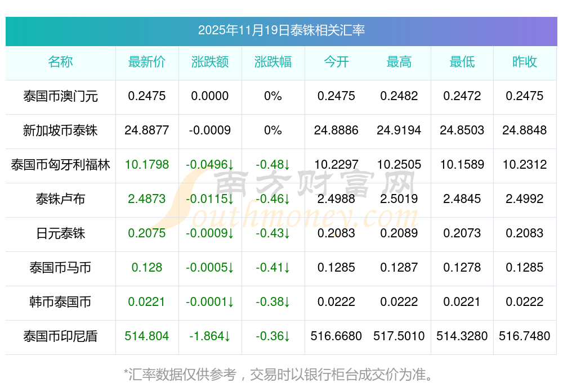Open the 韩币泰国币 row name
Viewport: 563px width, 392px height.
coord(60,302)
